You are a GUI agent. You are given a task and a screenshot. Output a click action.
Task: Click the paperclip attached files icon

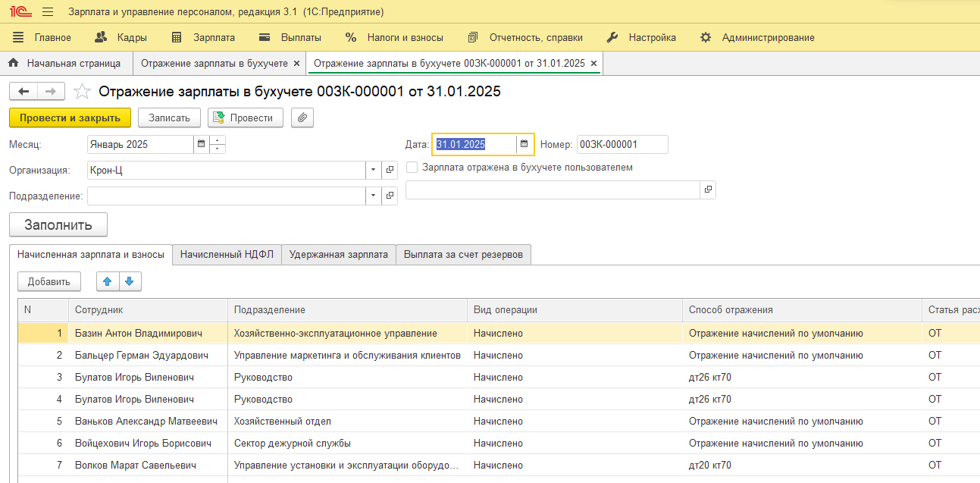point(302,118)
